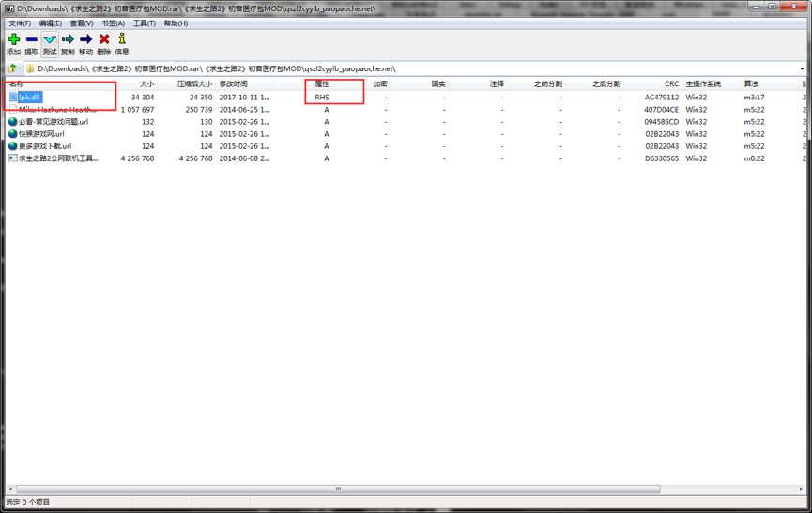Select the 必看-常见游戏问题.url file name
Viewport: 812px width, 513px height.
(54, 122)
